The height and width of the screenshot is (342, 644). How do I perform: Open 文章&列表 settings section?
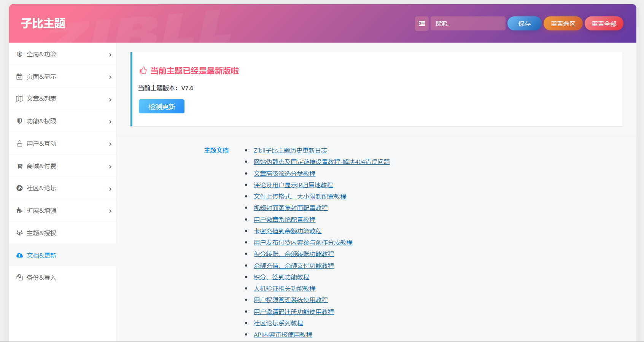coord(63,99)
